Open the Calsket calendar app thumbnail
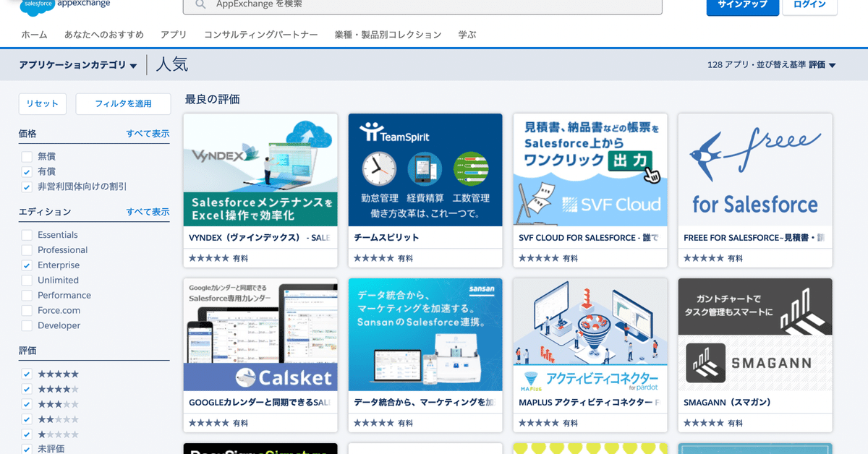The width and height of the screenshot is (868, 454). [x=260, y=335]
